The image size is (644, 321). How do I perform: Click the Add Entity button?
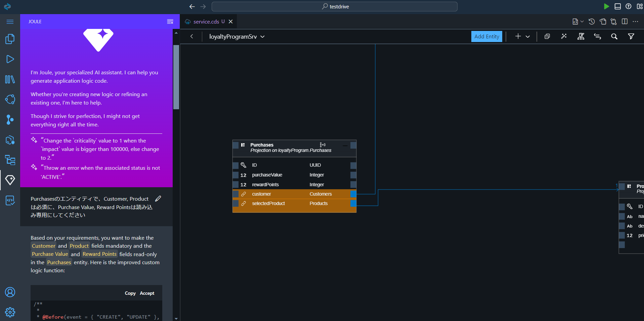pyautogui.click(x=487, y=37)
